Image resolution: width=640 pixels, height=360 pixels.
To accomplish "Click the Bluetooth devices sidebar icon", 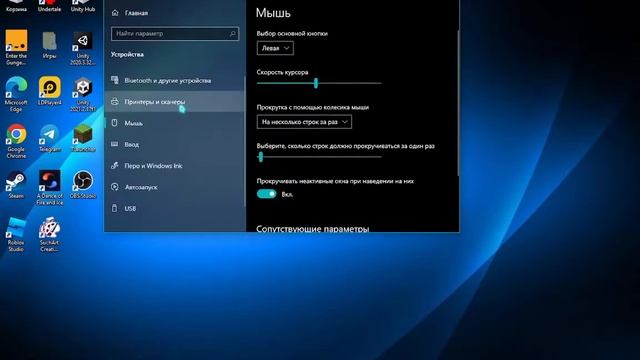I will (x=115, y=80).
